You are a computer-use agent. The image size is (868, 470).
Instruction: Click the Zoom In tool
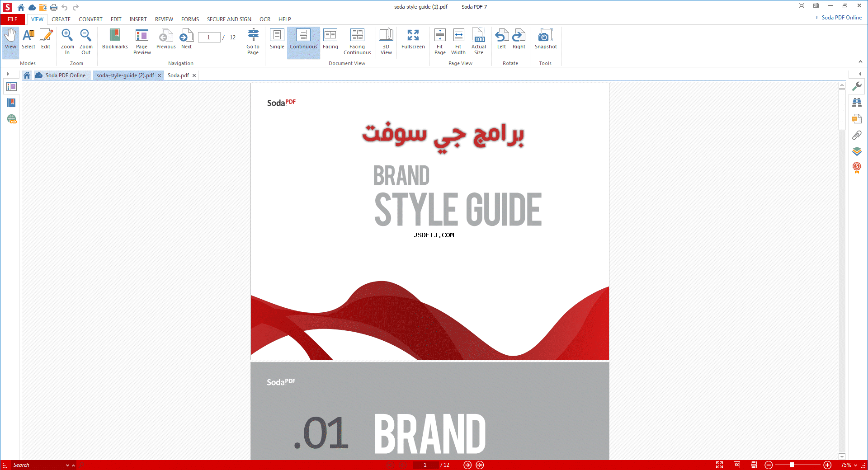(67, 42)
